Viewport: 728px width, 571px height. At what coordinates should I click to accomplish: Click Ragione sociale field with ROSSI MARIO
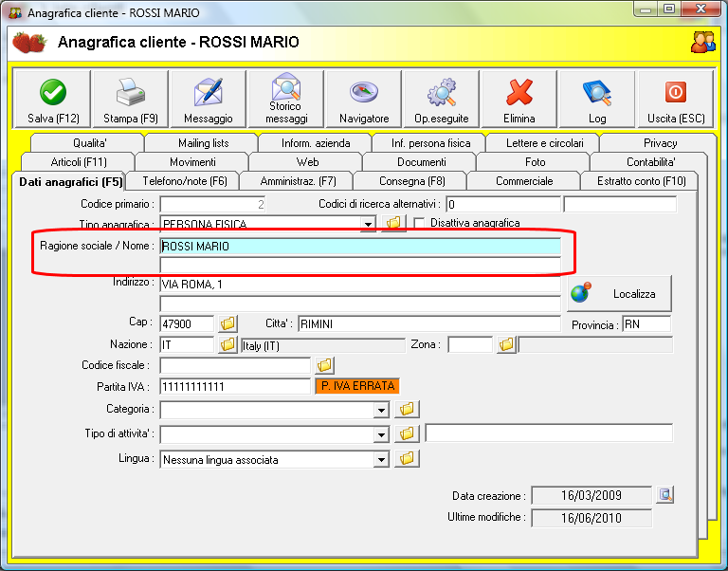point(360,246)
